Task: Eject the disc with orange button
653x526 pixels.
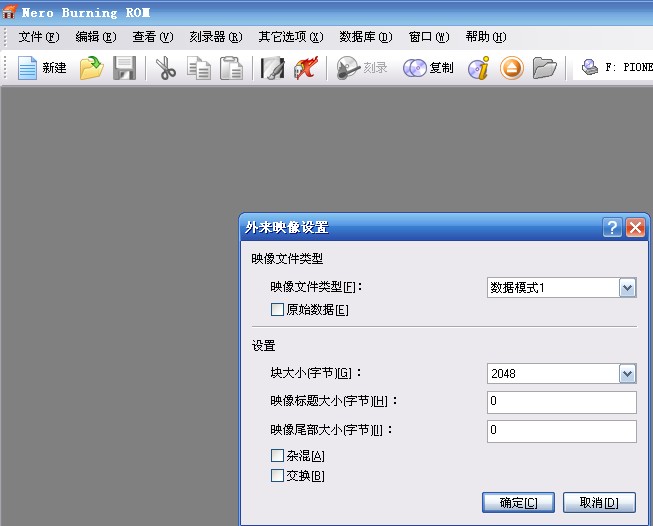Action: [511, 68]
